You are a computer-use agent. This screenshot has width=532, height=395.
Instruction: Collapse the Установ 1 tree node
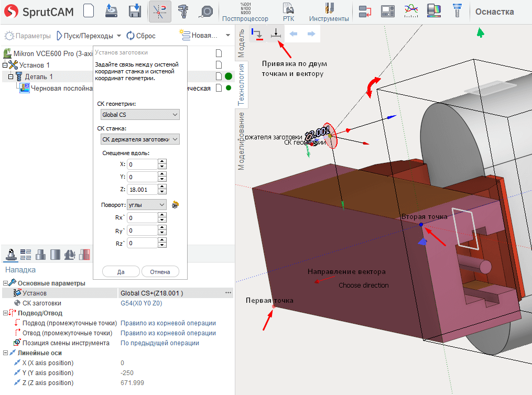(x=5, y=65)
